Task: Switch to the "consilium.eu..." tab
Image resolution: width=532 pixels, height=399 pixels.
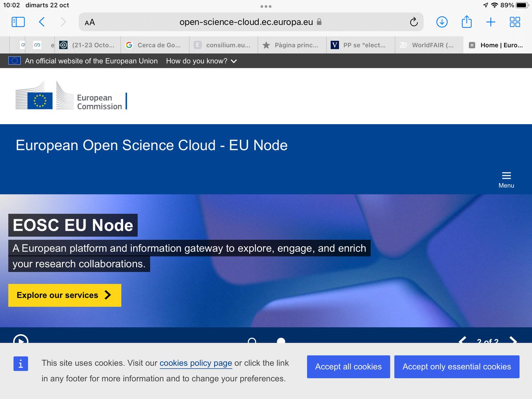Action: pyautogui.click(x=223, y=45)
